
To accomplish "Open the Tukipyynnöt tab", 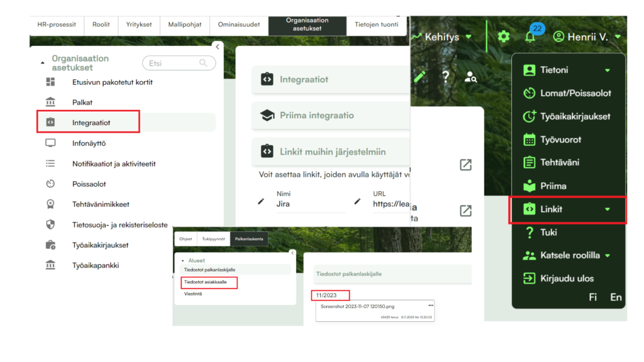I will 214,239.
